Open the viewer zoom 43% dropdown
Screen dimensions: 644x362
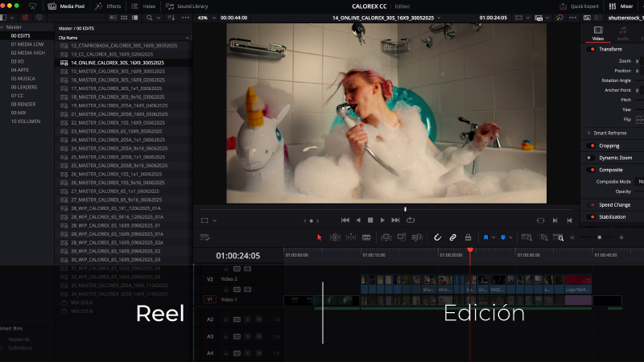click(214, 18)
